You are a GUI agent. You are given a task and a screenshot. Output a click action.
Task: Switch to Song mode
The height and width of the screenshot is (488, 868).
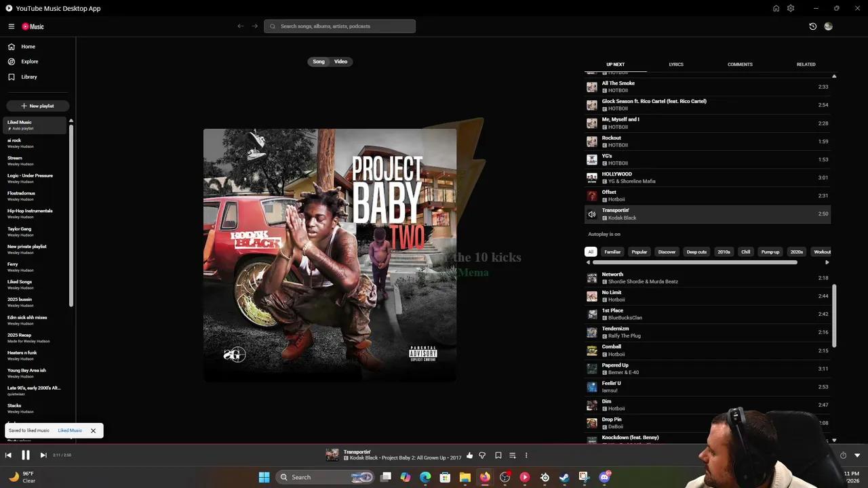pyautogui.click(x=319, y=62)
